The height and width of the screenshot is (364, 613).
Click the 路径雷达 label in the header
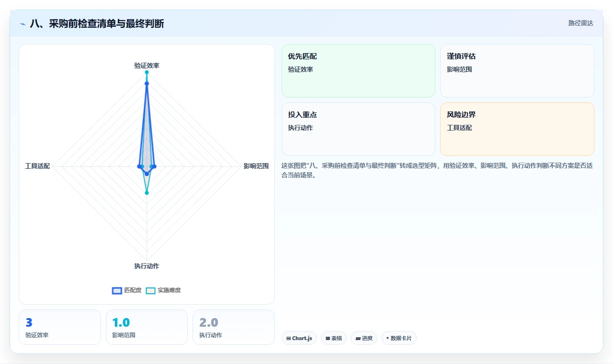point(580,23)
